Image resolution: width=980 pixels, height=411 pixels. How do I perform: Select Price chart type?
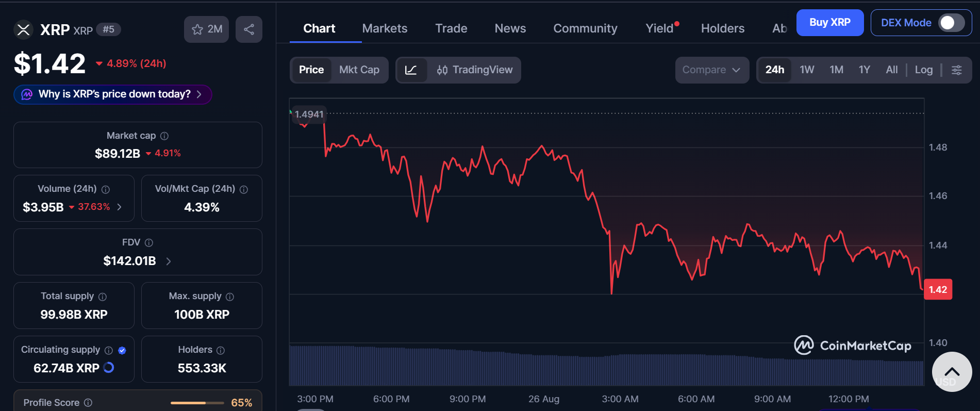click(x=311, y=70)
